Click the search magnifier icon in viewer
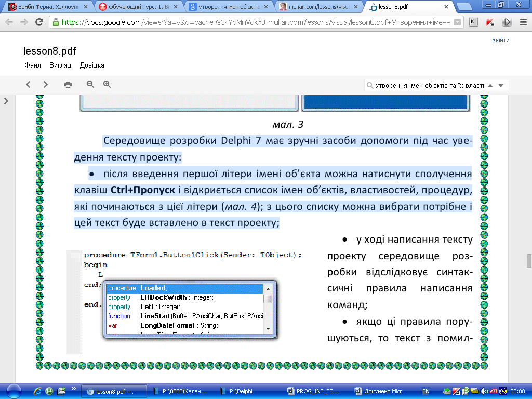Screen dimensions: 532x399 370,86
